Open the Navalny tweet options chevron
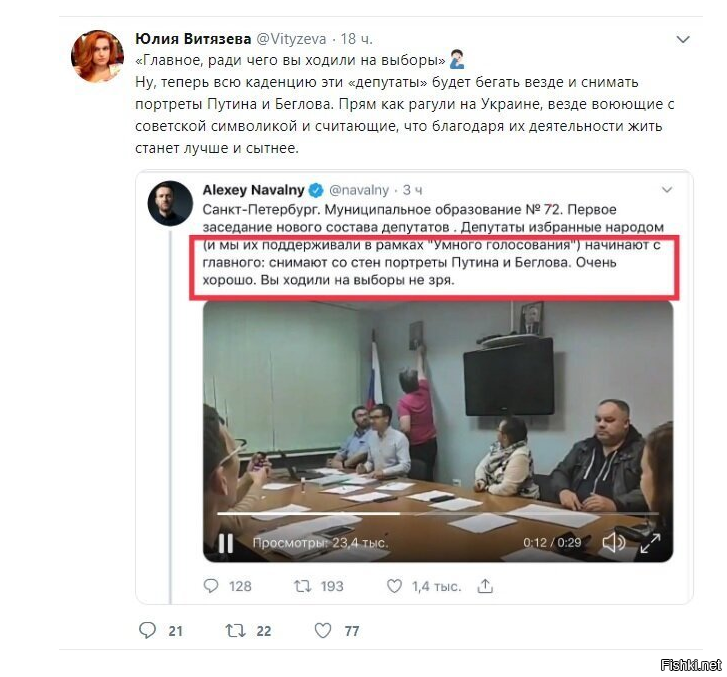Image resolution: width=727 pixels, height=677 pixels. (667, 190)
